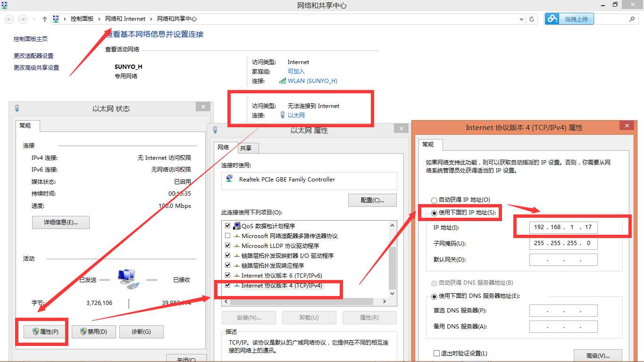The width and height of the screenshot is (644, 362).
Task: Uncheck Internet 协议版本 6 (TCP/IPv6)
Action: (227, 275)
